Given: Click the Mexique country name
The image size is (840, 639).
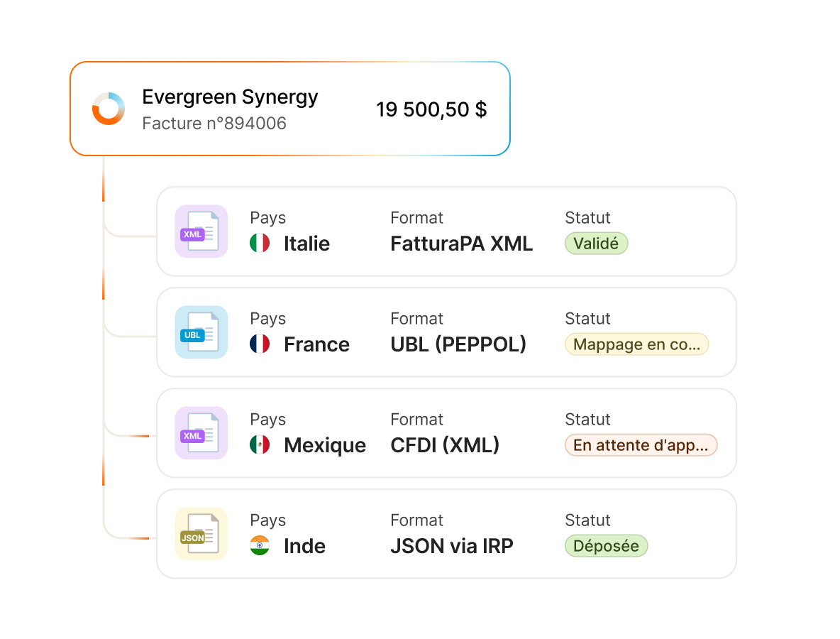Looking at the screenshot, I should click(325, 445).
